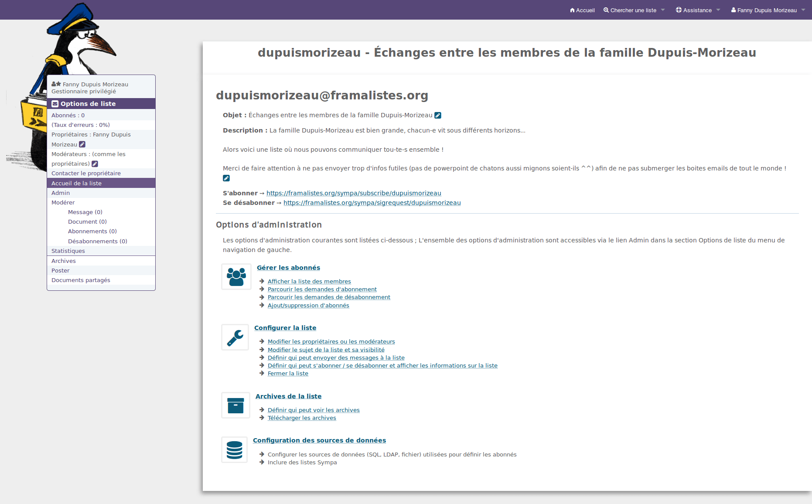Open the subscribe URL link
This screenshot has height=504, width=812.
(354, 193)
